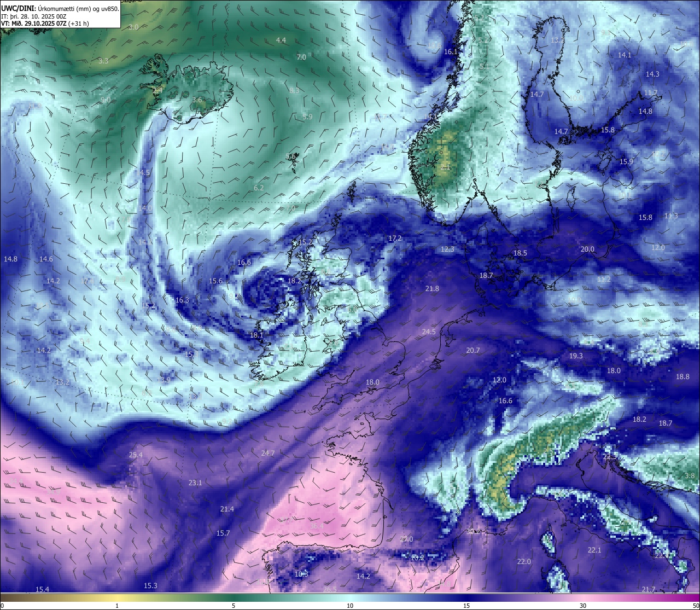The height and width of the screenshot is (610, 700).
Task: Click the 14.6 value in the west Atlantic
Action: click(46, 259)
